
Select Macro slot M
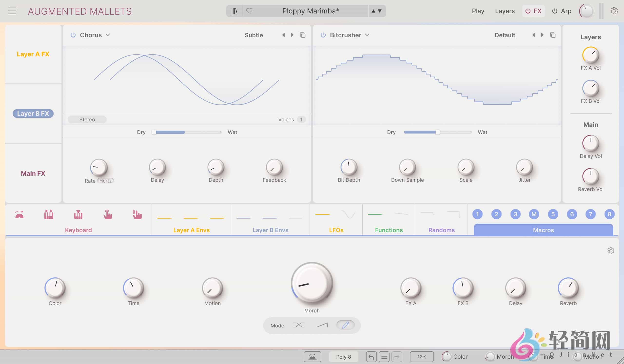coord(534,214)
